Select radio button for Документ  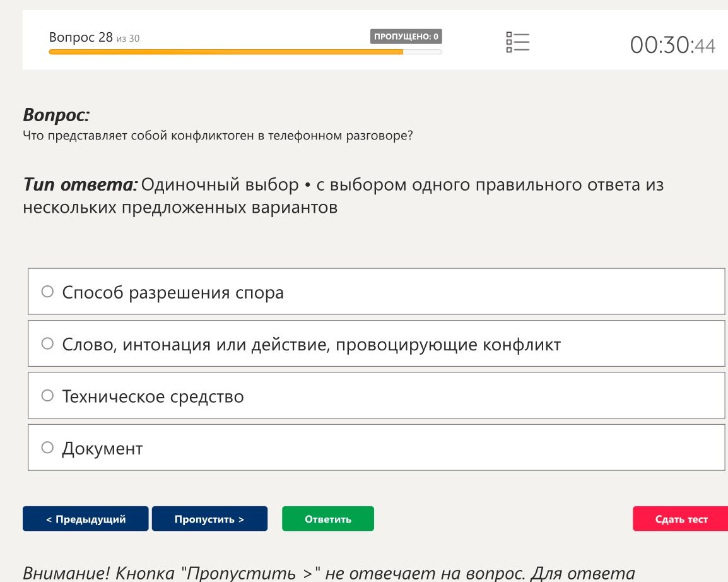pyautogui.click(x=47, y=448)
